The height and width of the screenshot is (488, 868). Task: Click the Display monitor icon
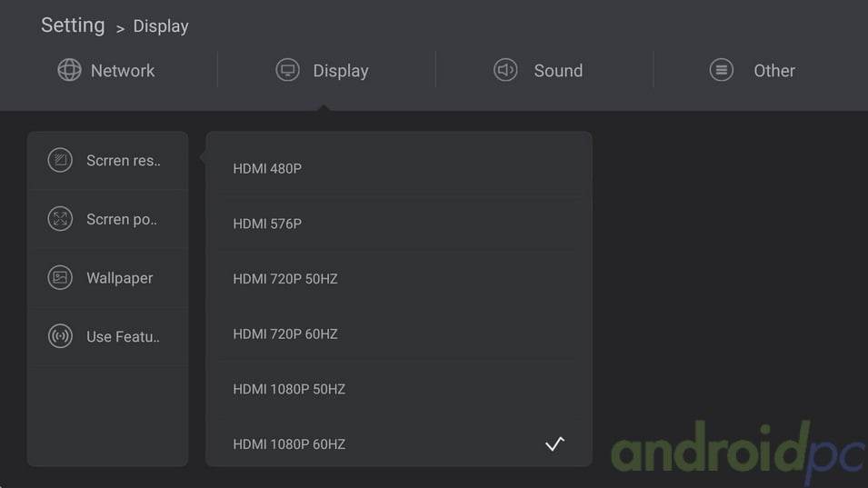[x=287, y=70]
